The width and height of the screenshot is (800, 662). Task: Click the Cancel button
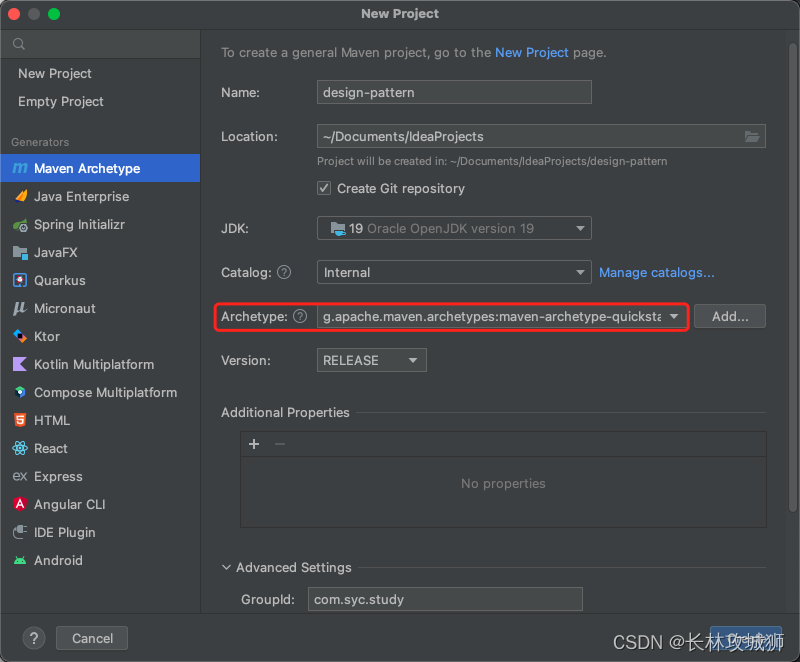pos(92,638)
